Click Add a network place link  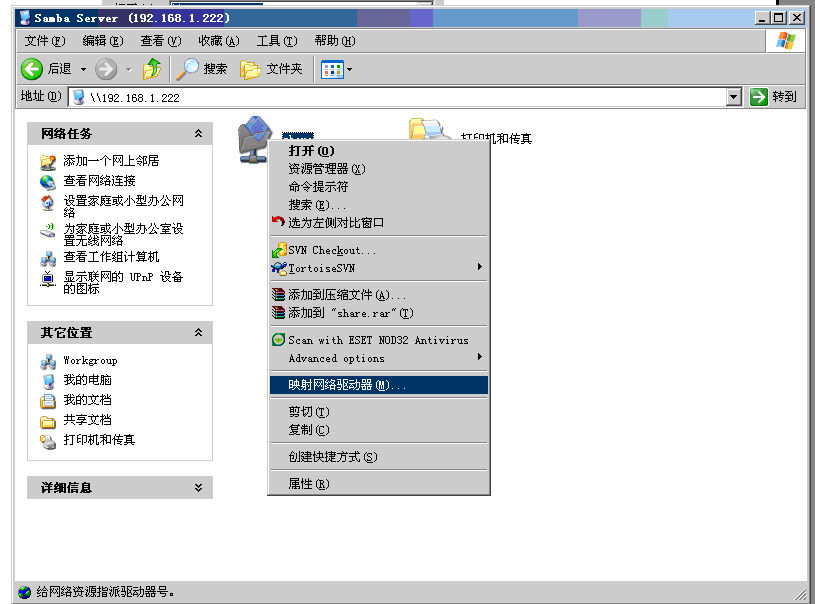click(x=111, y=161)
